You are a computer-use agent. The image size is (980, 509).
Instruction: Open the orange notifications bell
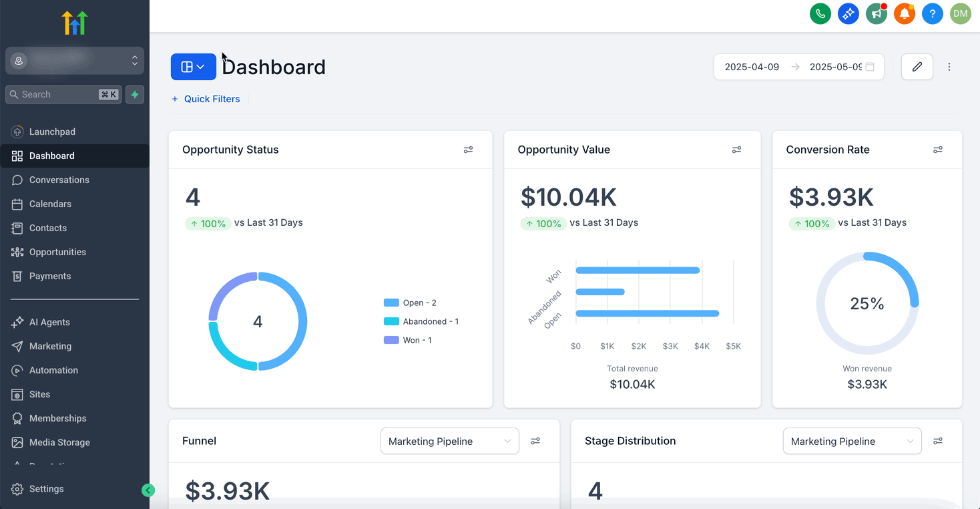905,13
